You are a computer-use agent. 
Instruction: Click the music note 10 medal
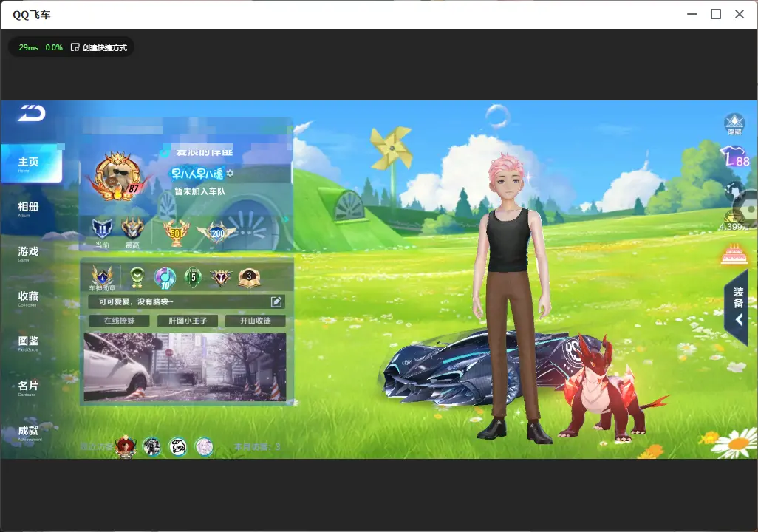click(164, 278)
